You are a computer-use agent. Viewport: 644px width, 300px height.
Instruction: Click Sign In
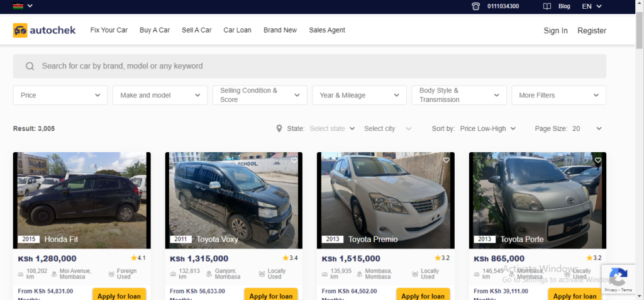[x=556, y=30]
